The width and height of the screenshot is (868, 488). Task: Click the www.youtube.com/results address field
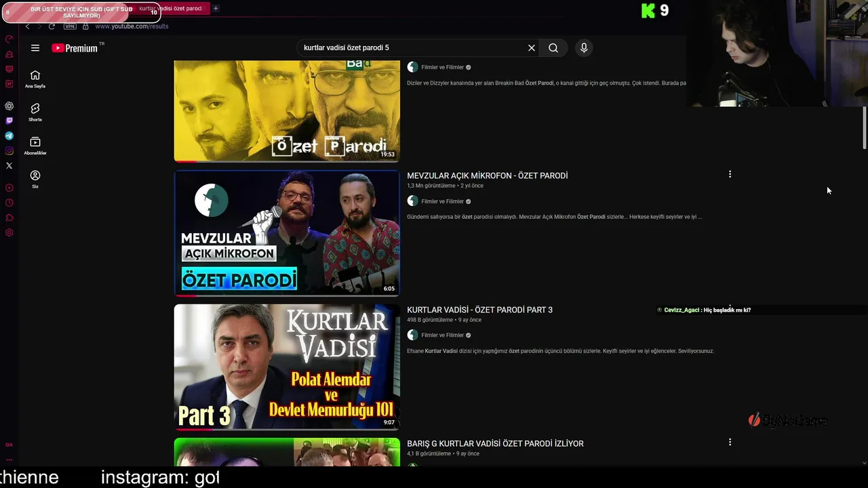pos(132,26)
